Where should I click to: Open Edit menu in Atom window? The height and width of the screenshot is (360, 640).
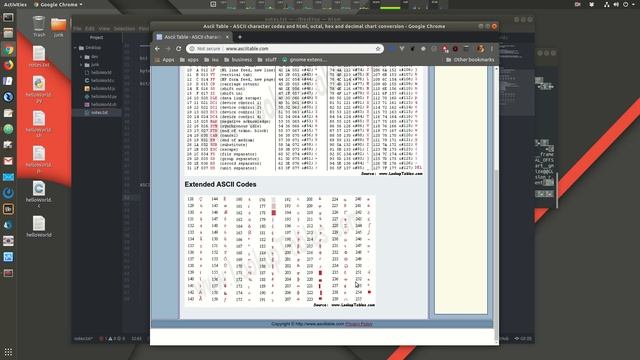pos(90,29)
